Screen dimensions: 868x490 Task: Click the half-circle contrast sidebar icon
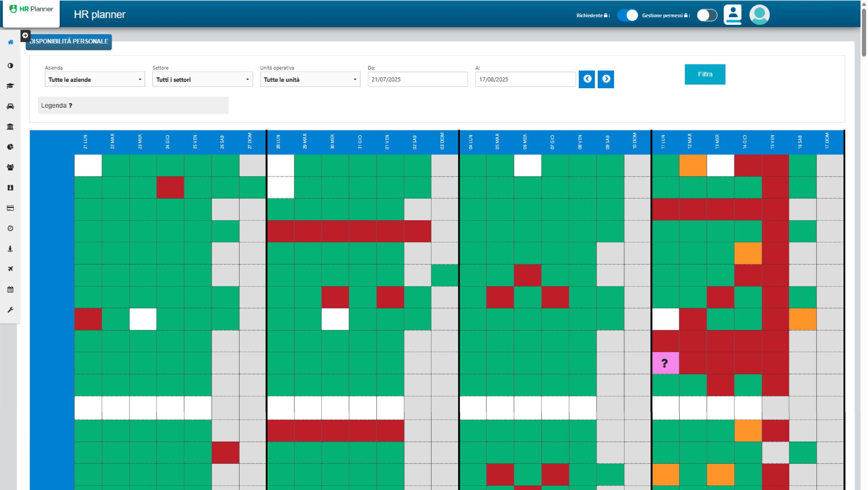[11, 65]
